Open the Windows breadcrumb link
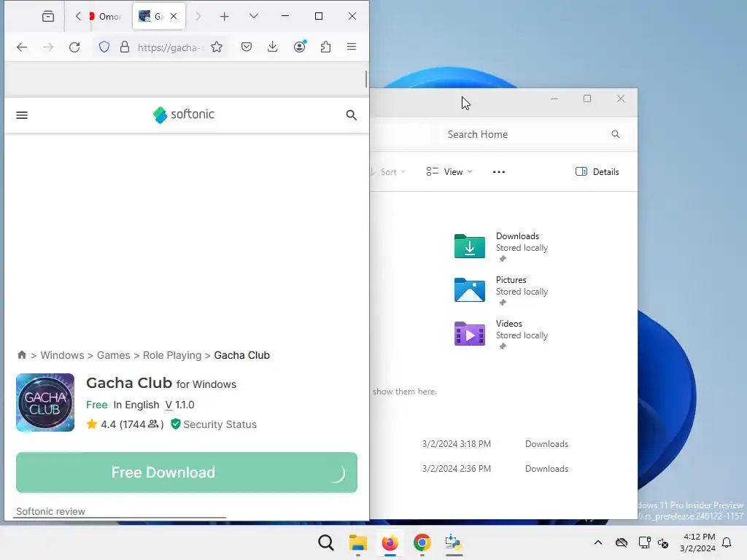 (x=63, y=355)
